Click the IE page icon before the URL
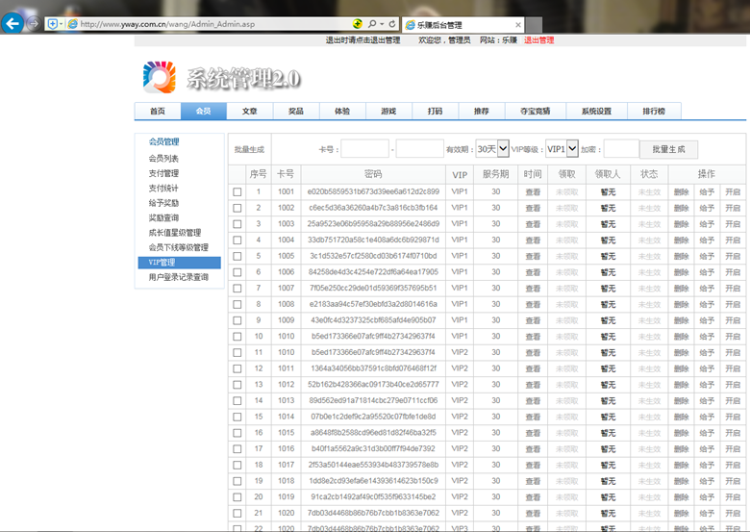This screenshot has width=750, height=532. click(73, 24)
